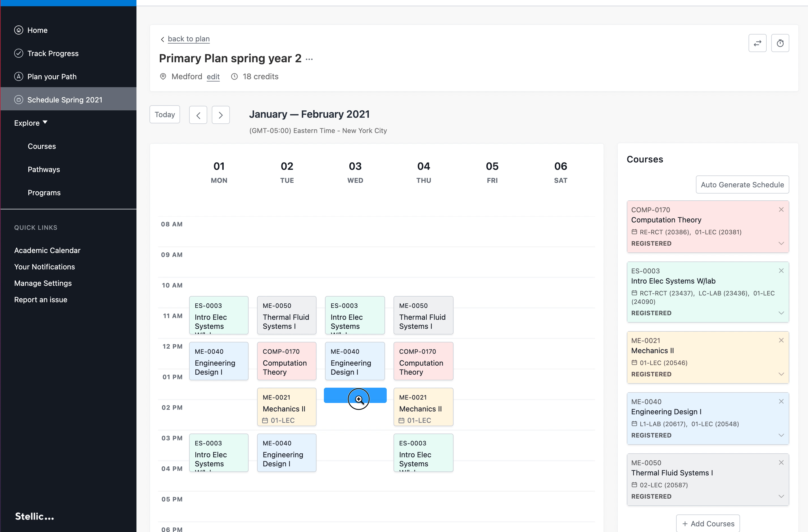Remove ME-0050 Thermal Fluid Systems card
Viewport: 808px width, 532px height.
pyautogui.click(x=781, y=462)
